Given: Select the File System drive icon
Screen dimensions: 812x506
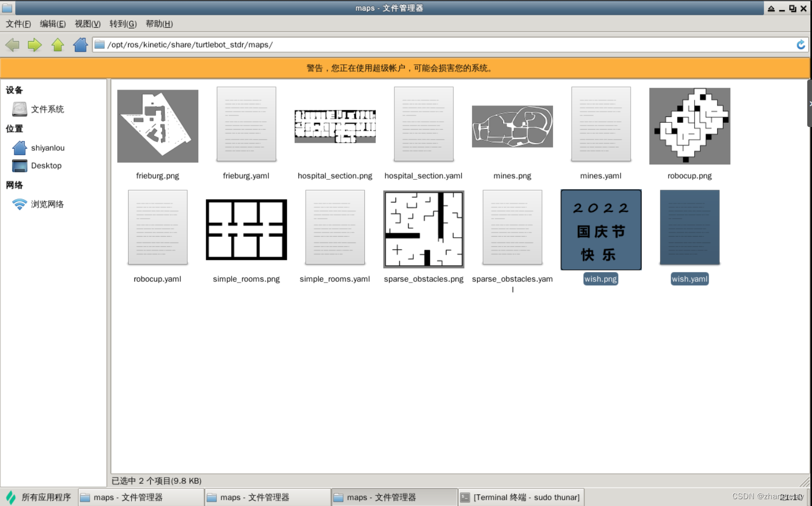Looking at the screenshot, I should point(20,109).
